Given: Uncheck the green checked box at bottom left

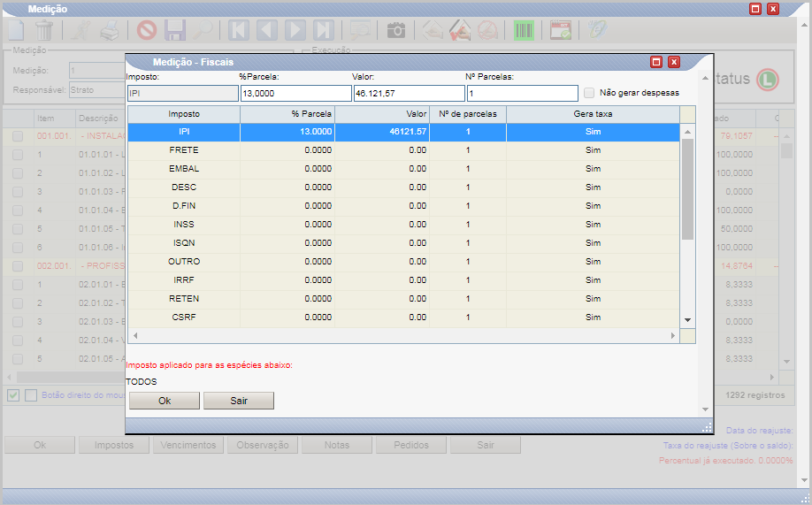Looking at the screenshot, I should (13, 395).
